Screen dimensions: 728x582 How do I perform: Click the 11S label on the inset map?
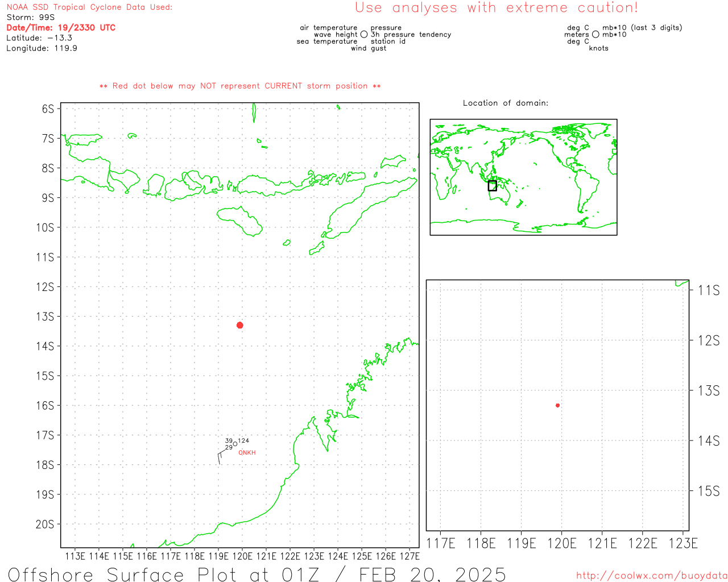point(709,290)
